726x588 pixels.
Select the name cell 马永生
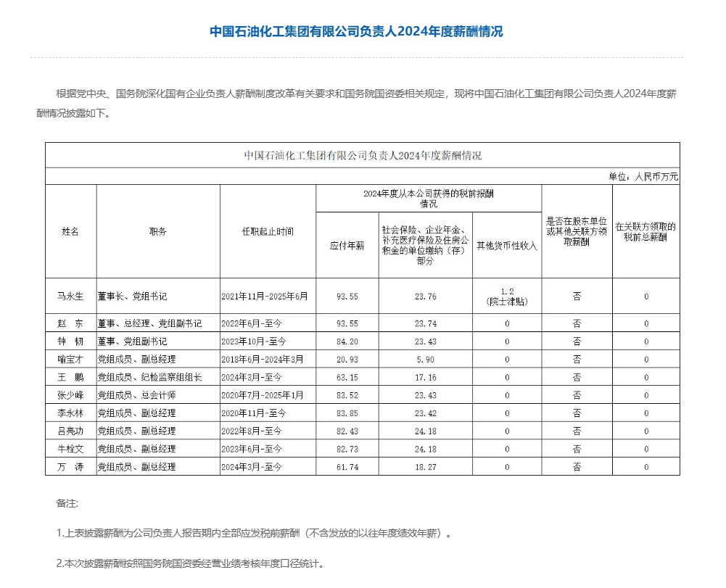click(x=70, y=296)
